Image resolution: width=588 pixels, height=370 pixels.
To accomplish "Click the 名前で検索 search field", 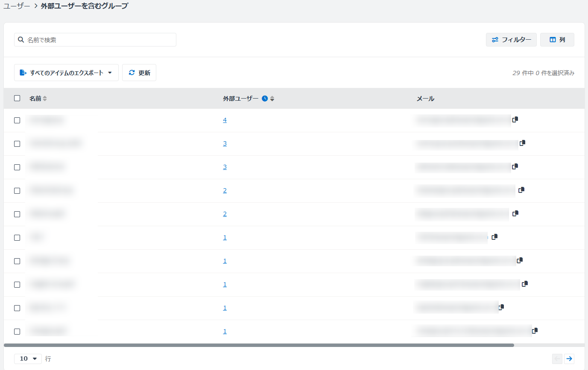I will click(95, 40).
